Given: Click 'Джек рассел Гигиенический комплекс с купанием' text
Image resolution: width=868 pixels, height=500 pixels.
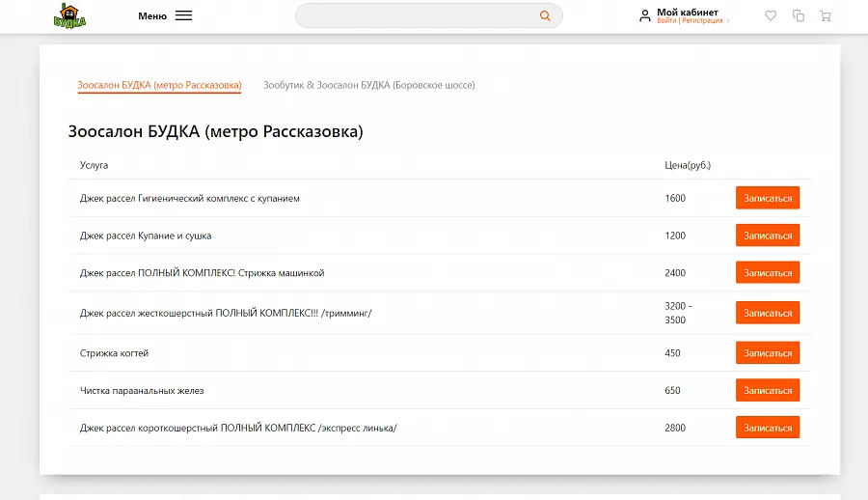Looking at the screenshot, I should [189, 199].
